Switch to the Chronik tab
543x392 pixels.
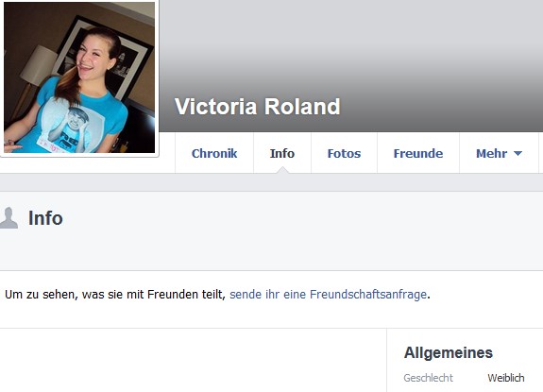pyautogui.click(x=214, y=153)
